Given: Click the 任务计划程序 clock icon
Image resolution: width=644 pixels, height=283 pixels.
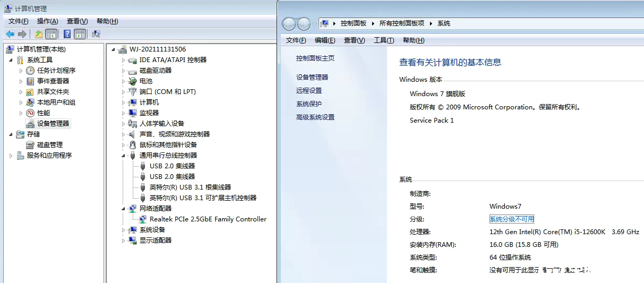Looking at the screenshot, I should [31, 71].
